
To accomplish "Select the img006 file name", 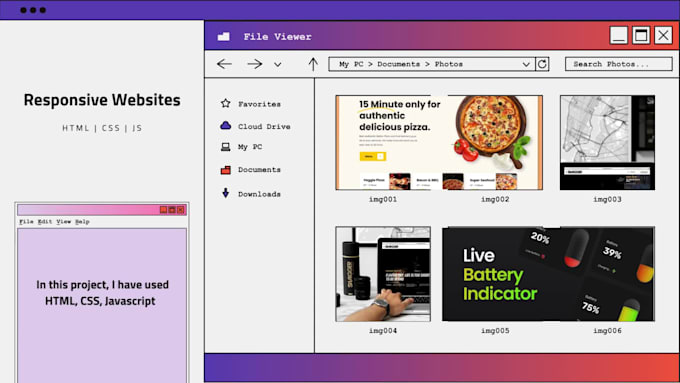I will coord(607,331).
